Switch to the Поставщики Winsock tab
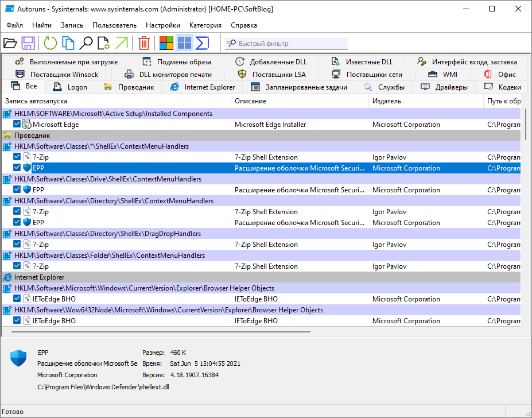This screenshot has width=532, height=418. [57, 75]
